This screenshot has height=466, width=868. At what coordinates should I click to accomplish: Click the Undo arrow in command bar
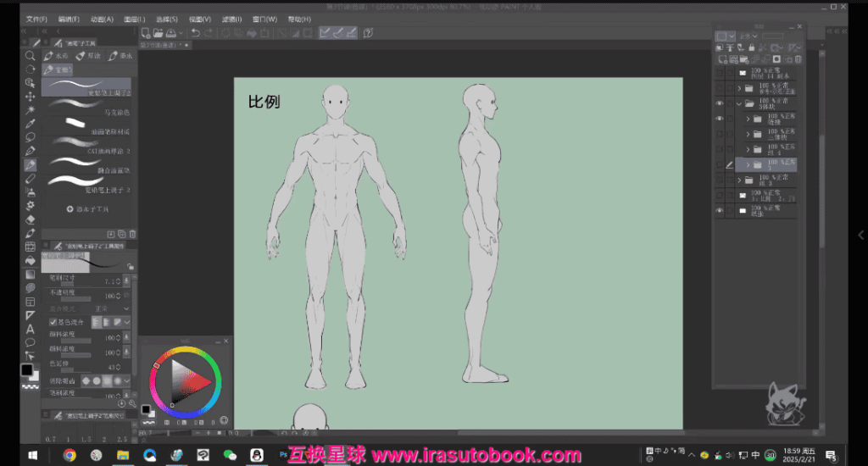[195, 33]
